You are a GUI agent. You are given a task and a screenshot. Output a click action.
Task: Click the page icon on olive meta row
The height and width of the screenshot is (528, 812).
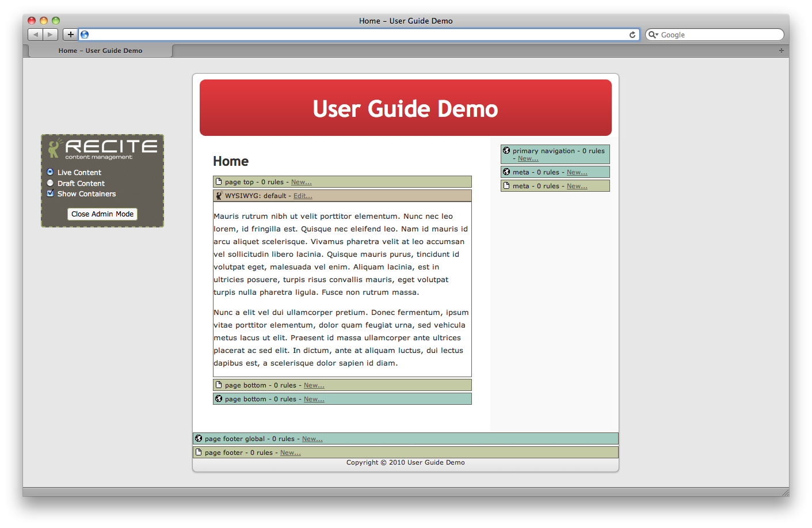pos(506,185)
